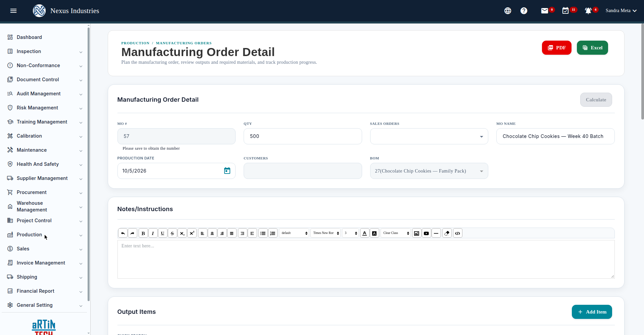644x335 pixels.
Task: Insert horizontal line in notes
Action: point(436,233)
